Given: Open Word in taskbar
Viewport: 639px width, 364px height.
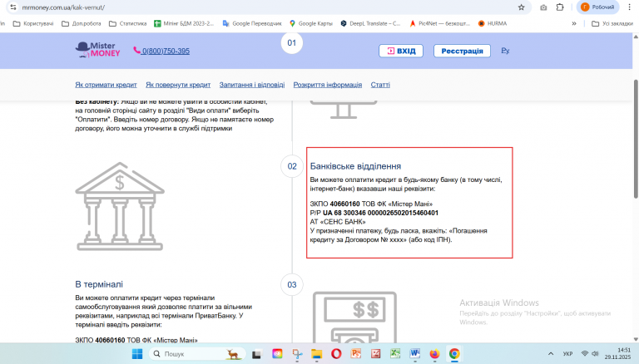Looking at the screenshot, I should coord(415,354).
